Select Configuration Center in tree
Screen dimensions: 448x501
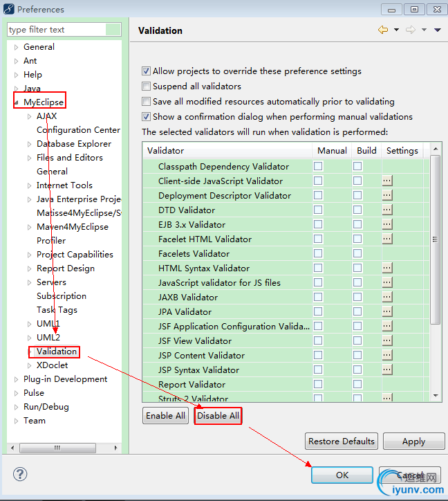[78, 130]
